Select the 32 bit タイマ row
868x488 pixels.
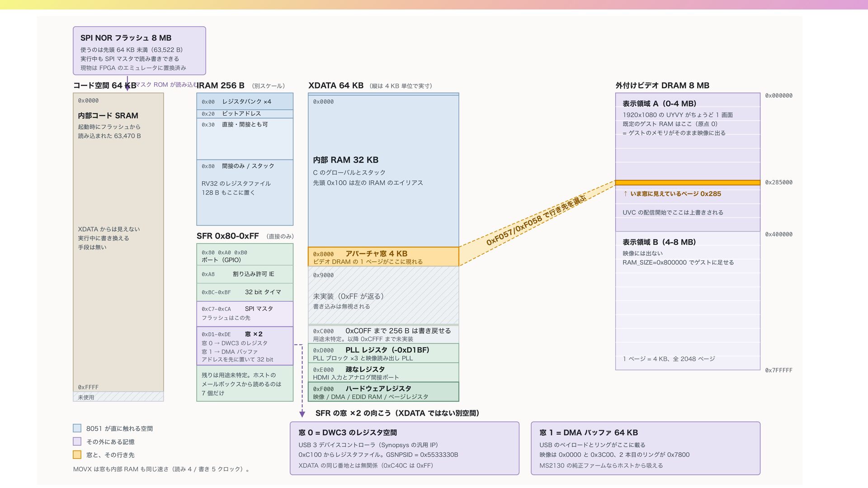tap(245, 292)
